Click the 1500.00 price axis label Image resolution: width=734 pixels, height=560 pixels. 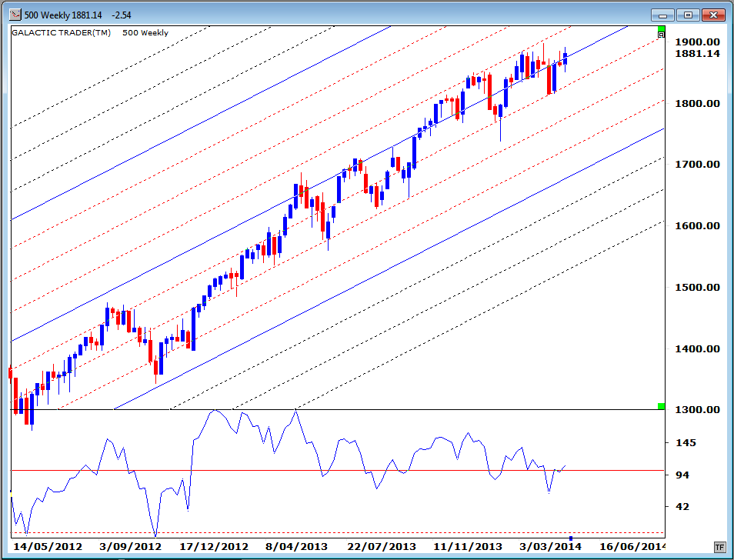click(x=698, y=287)
